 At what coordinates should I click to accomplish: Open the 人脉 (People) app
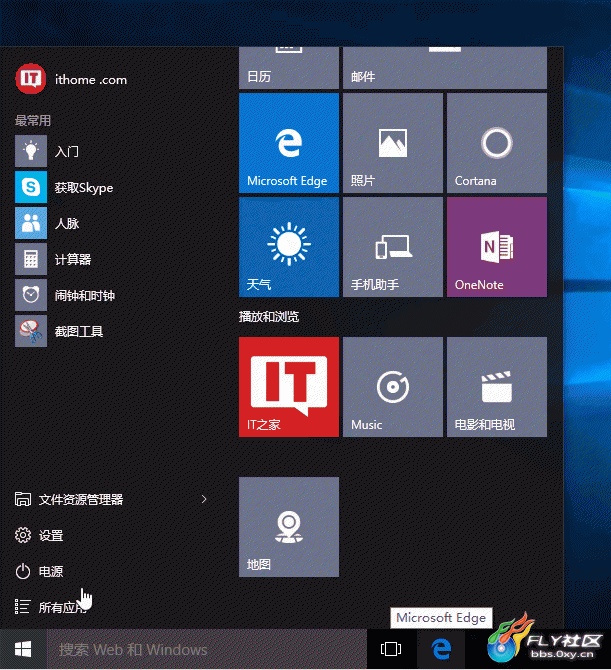pyautogui.click(x=47, y=223)
